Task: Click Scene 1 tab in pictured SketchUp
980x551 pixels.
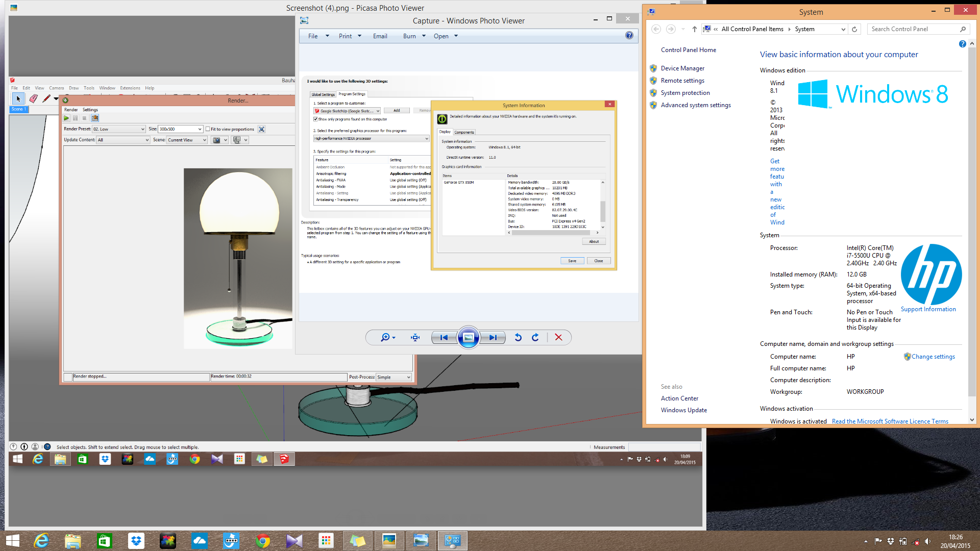Action: click(19, 109)
